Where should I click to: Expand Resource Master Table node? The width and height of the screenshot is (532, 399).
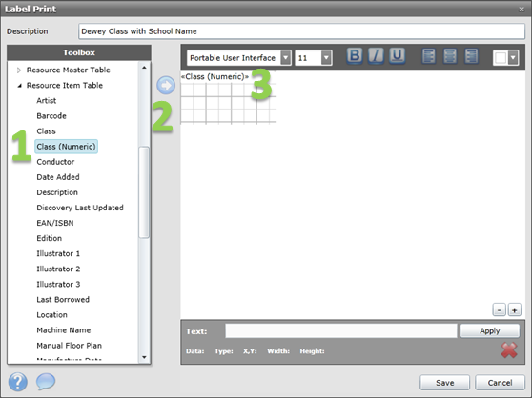point(19,70)
